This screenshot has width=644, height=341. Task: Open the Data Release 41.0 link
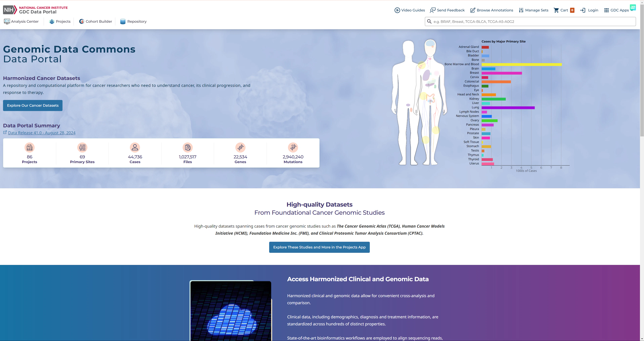(42, 133)
